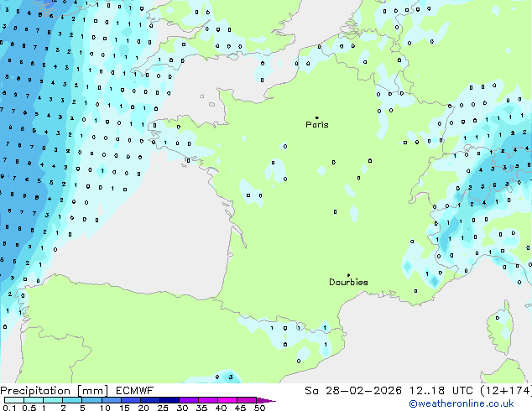Pick the 0.5–1 mm legend swatch
Screen dimensions: 532x411
(x=34, y=400)
